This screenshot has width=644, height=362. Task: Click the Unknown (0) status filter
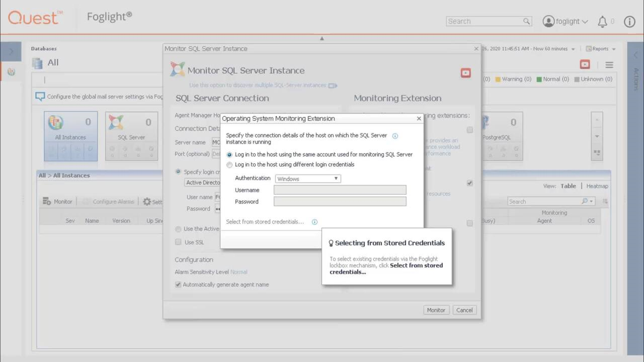point(593,79)
